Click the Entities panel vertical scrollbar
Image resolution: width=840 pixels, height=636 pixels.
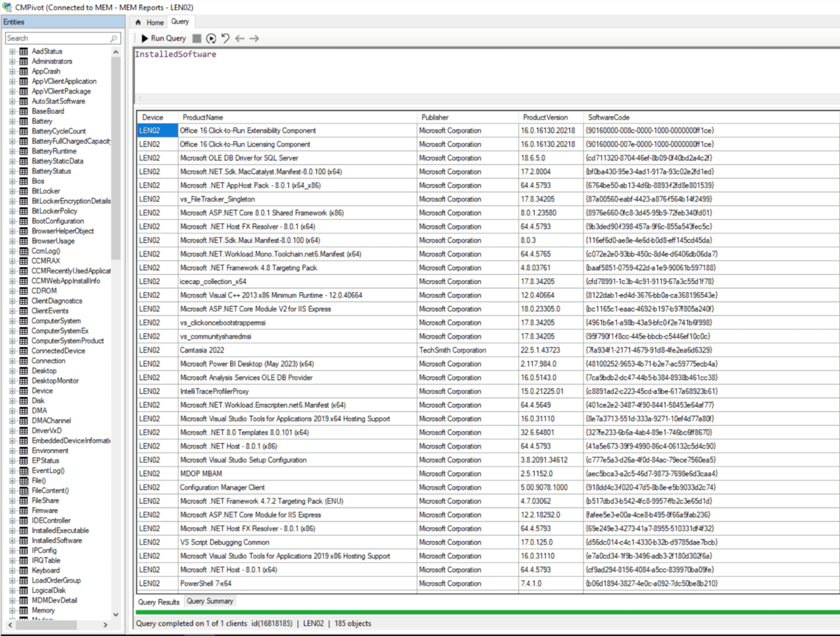[x=116, y=160]
